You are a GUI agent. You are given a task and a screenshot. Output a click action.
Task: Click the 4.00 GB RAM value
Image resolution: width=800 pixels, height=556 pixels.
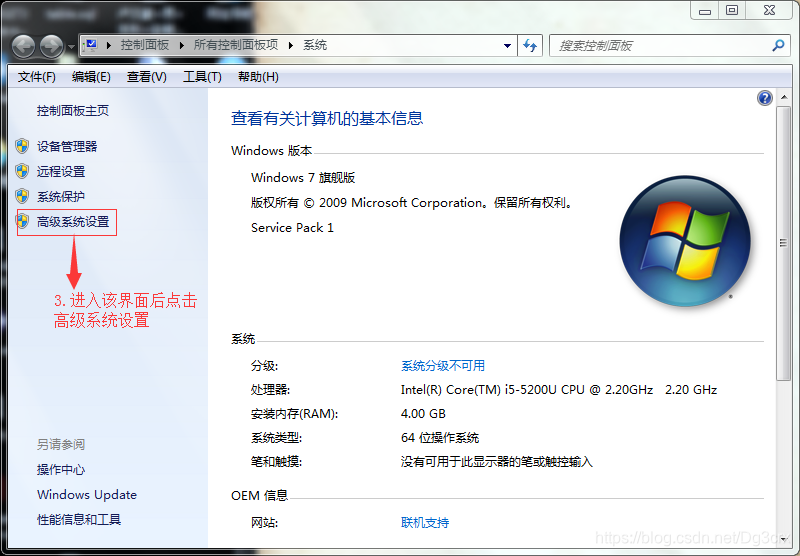pos(423,414)
